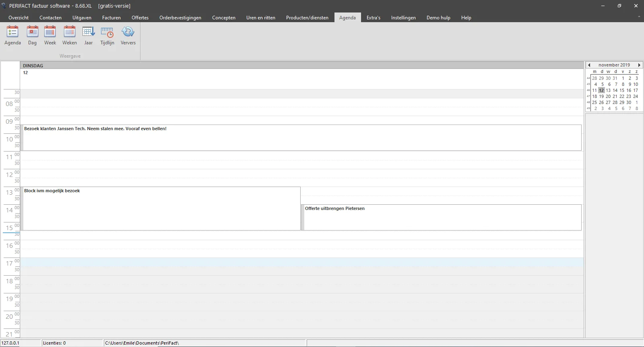Select November 6 in mini calendar

point(609,84)
